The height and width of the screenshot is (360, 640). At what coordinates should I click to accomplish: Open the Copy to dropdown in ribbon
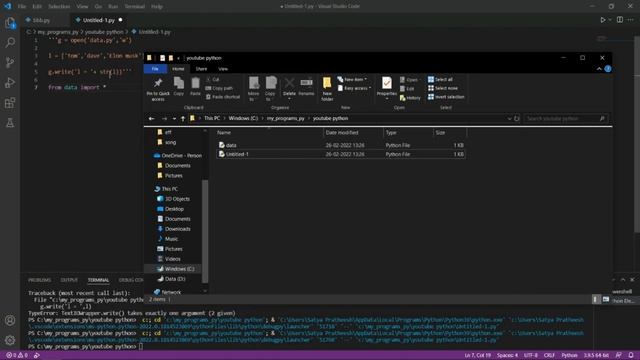270,89
